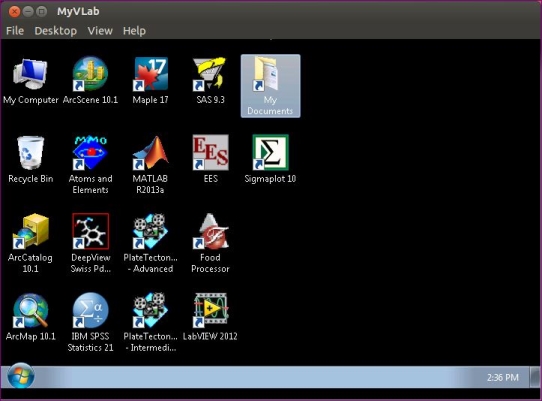Select DeepView Swiss Pdb shortcut icon
The image size is (542, 401).
[x=90, y=243]
